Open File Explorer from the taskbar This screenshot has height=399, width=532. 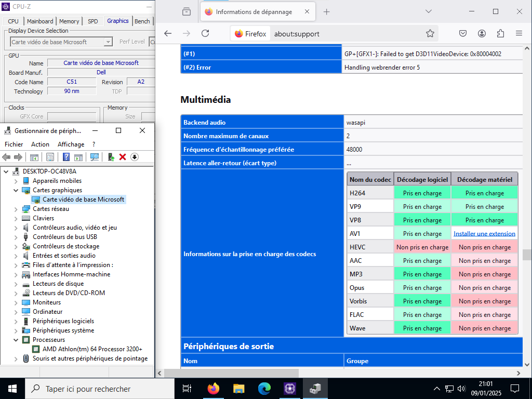239,389
